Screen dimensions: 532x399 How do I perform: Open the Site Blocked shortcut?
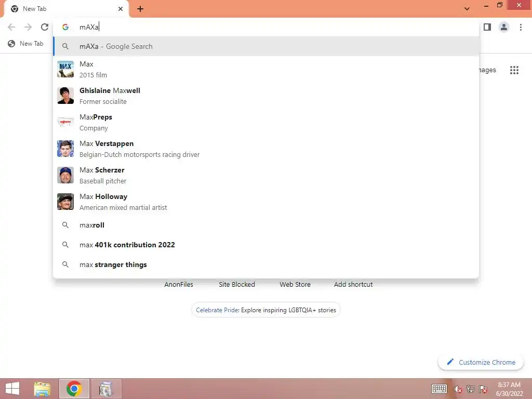237,284
